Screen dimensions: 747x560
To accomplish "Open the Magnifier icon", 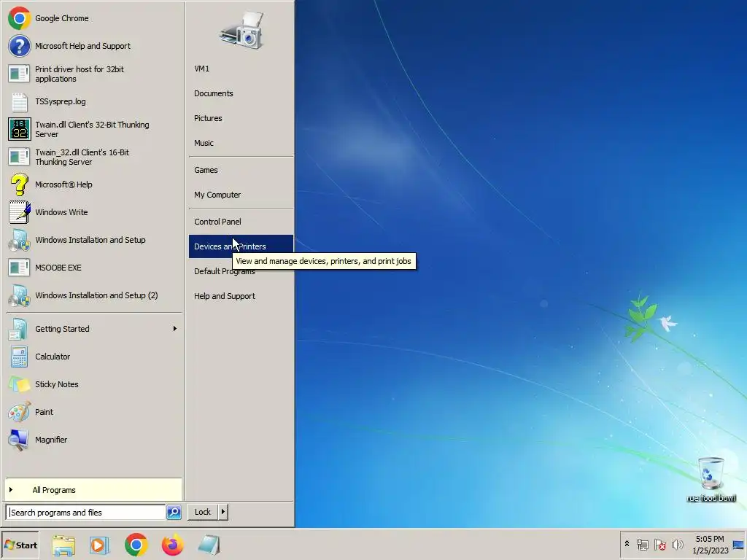I will pos(18,440).
